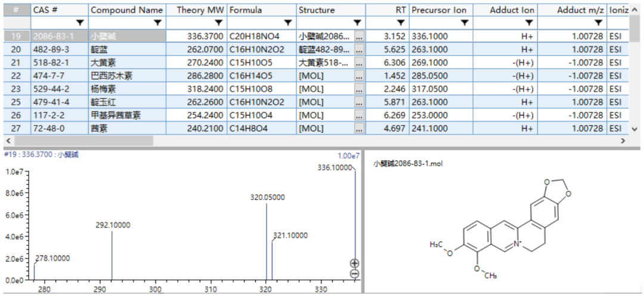
Task: Expand the Formula column filter
Action: click(x=288, y=23)
